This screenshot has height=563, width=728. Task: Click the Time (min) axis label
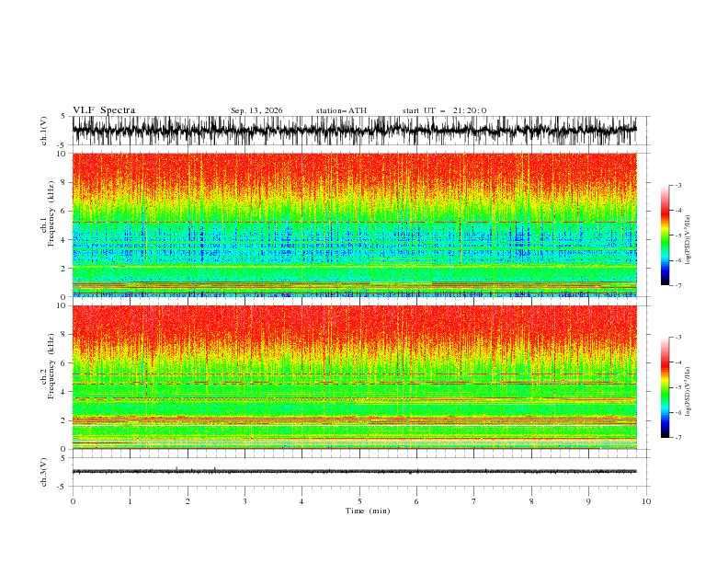(x=368, y=511)
